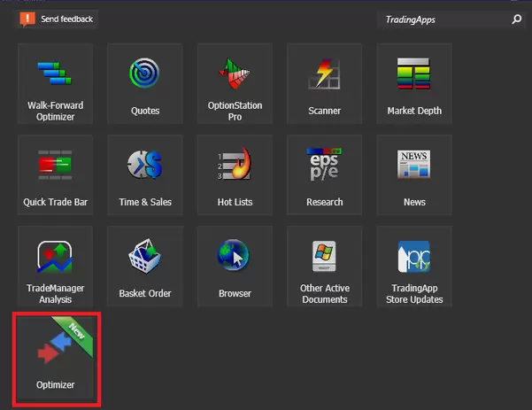532x410 pixels.
Task: Launch the Basket Order app
Action: 145,267
